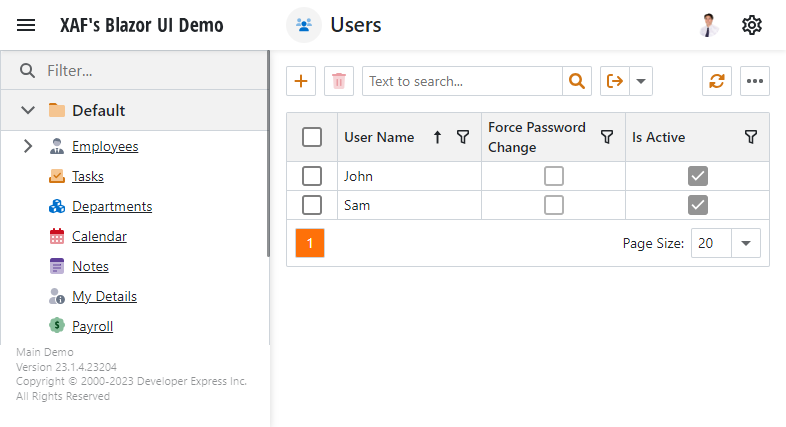Go to page 1 in pager
786x427 pixels.
310,243
